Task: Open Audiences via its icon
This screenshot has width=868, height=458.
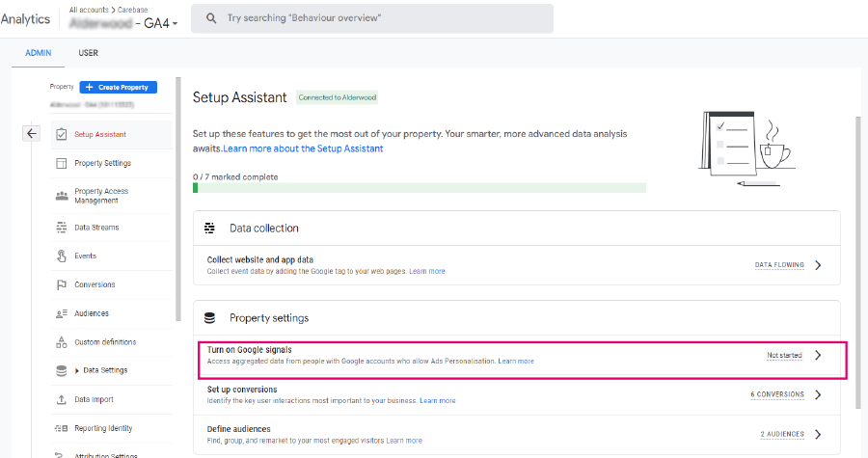Action: click(x=62, y=313)
